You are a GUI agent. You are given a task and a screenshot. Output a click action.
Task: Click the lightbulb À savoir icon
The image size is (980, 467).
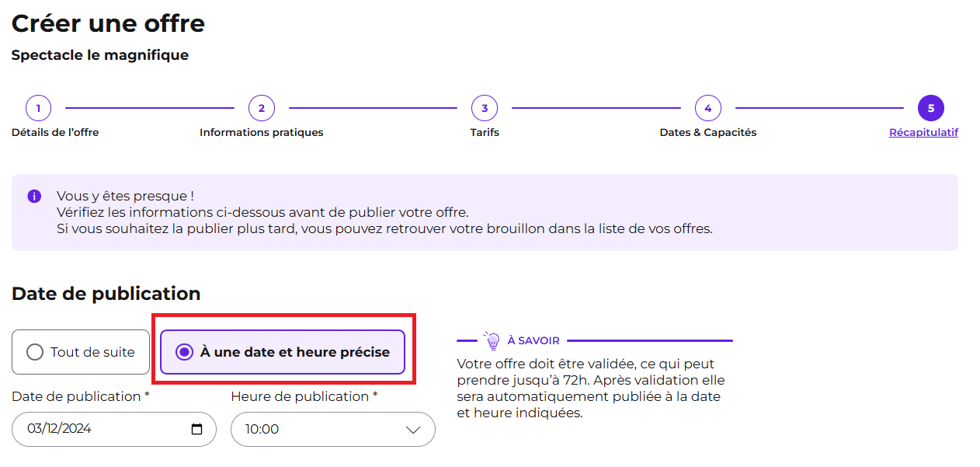(492, 340)
